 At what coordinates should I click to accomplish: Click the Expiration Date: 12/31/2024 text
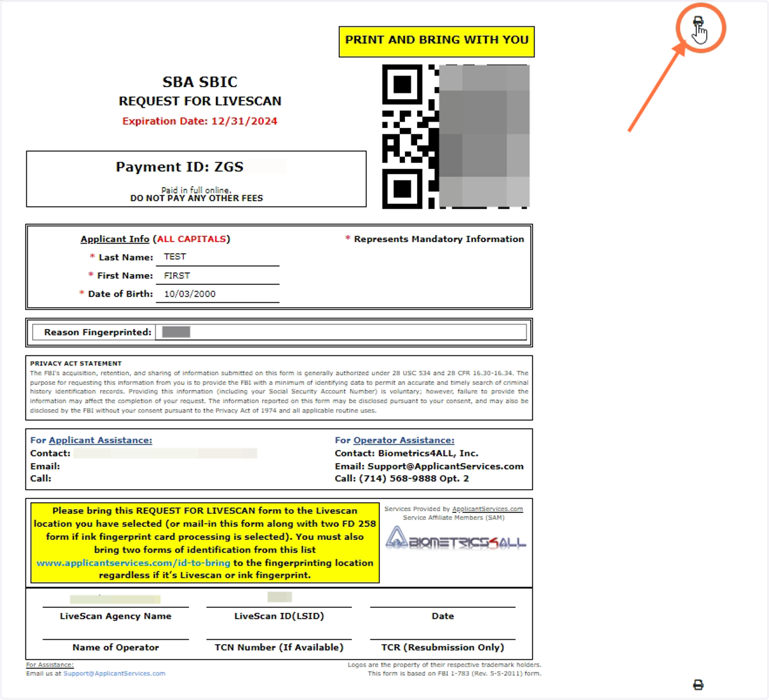click(200, 121)
